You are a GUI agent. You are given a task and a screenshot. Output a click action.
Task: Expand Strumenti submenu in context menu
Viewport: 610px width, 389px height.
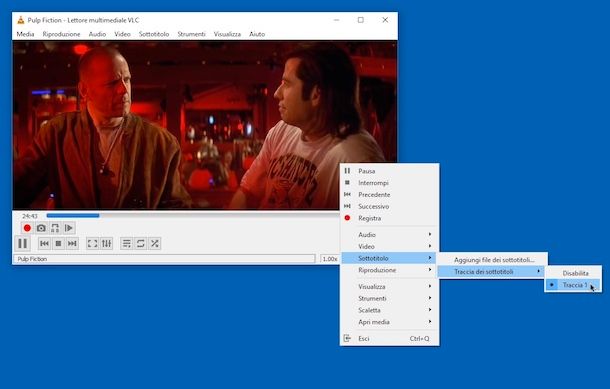tap(389, 298)
